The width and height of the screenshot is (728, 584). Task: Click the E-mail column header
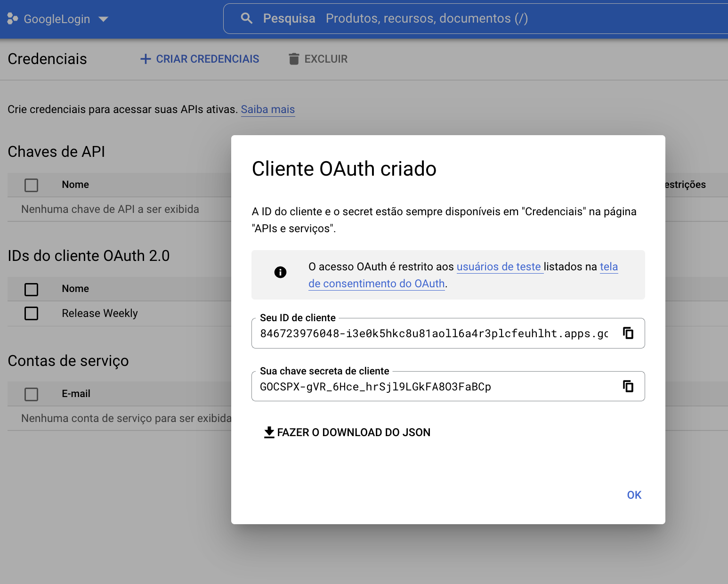pos(76,394)
